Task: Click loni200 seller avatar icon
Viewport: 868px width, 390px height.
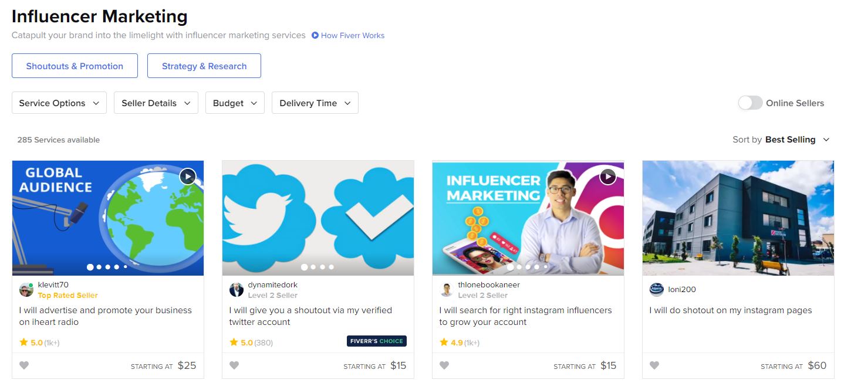Action: click(x=657, y=290)
